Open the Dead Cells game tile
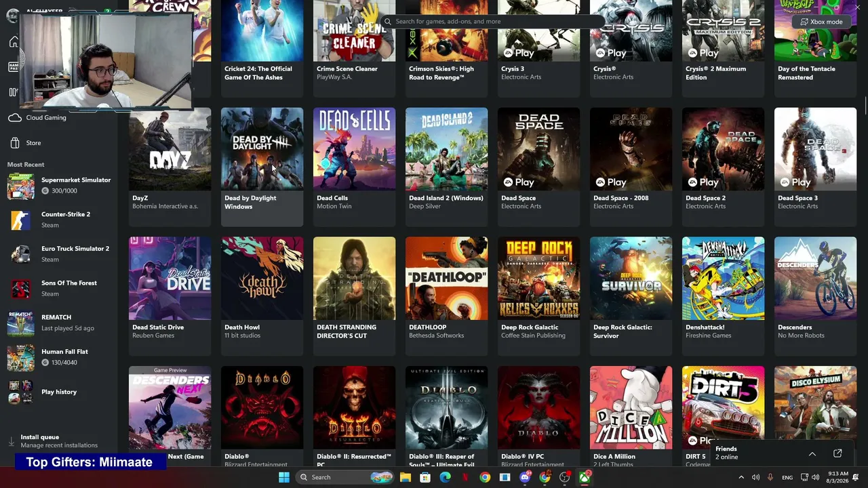The image size is (868, 488). [354, 167]
